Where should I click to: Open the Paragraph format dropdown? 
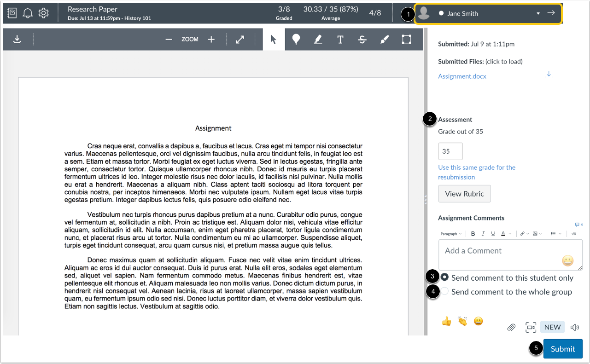(x=450, y=233)
